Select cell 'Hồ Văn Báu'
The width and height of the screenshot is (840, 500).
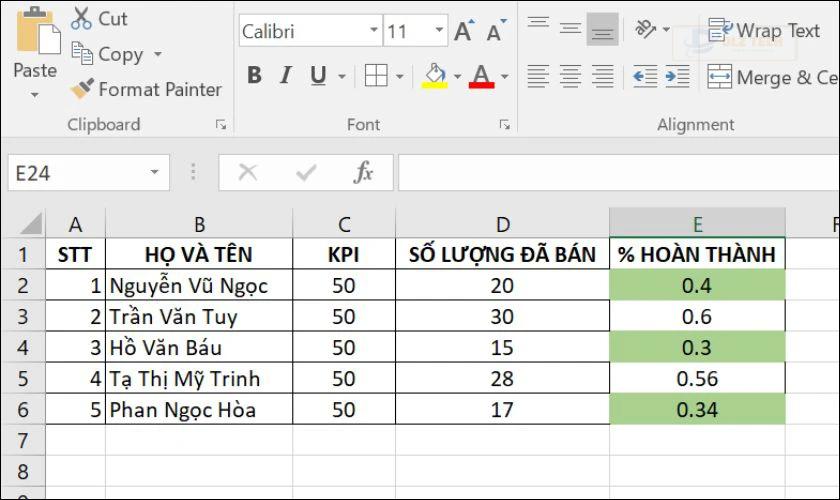pyautogui.click(x=199, y=347)
